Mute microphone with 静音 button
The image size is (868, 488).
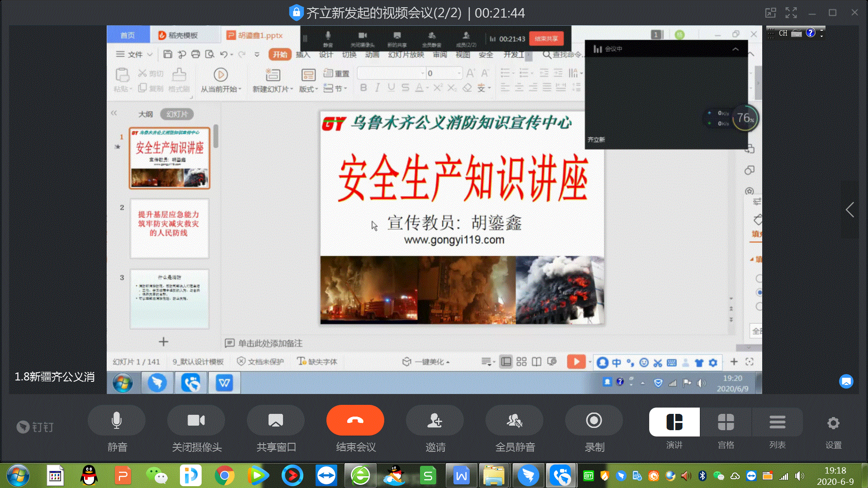pyautogui.click(x=117, y=421)
